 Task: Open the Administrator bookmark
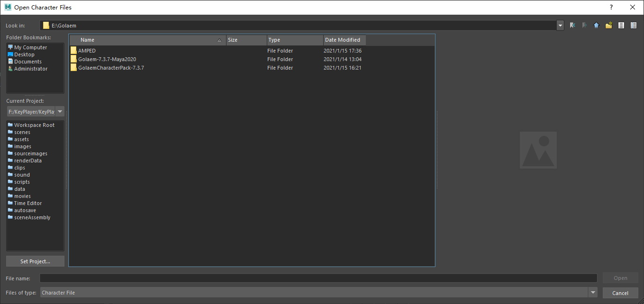click(x=31, y=69)
